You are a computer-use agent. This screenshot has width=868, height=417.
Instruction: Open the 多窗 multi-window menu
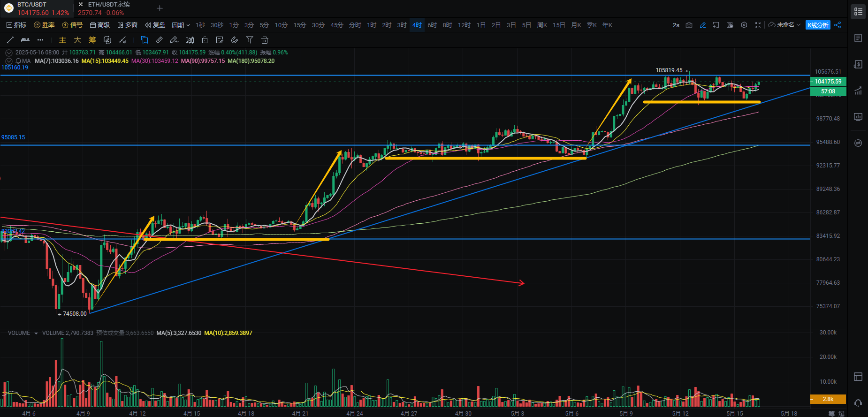point(127,25)
